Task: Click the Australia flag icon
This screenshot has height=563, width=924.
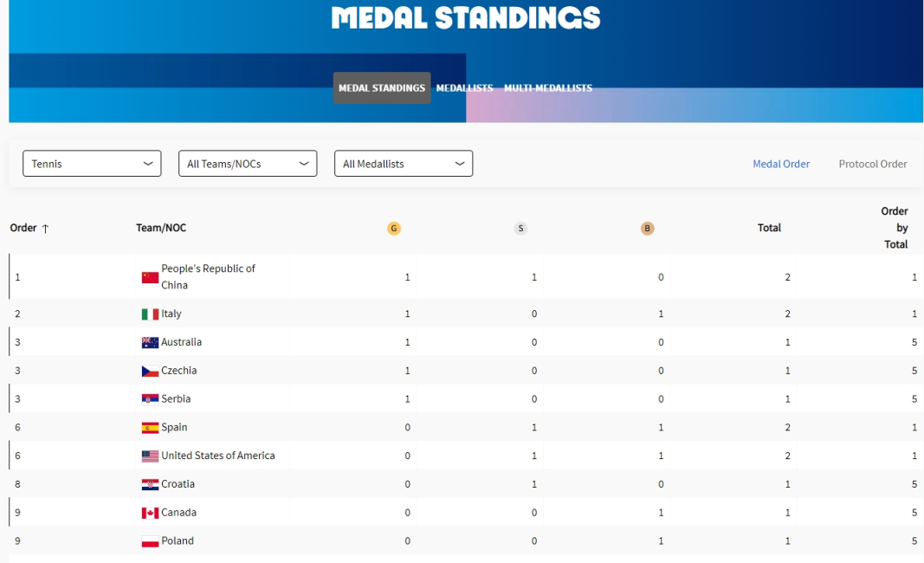Action: click(x=150, y=343)
